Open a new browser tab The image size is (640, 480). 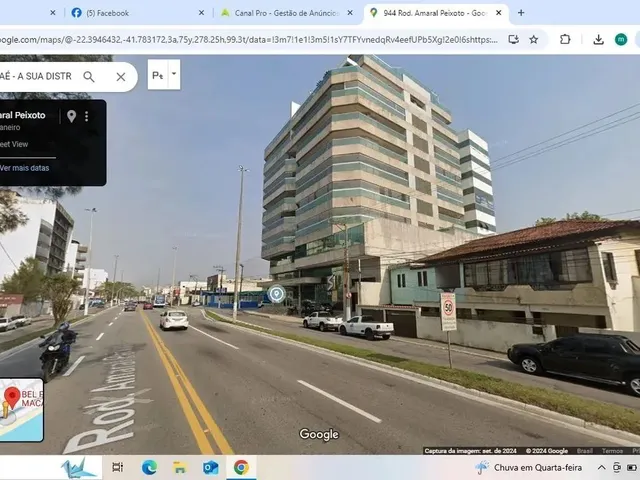coord(521,13)
